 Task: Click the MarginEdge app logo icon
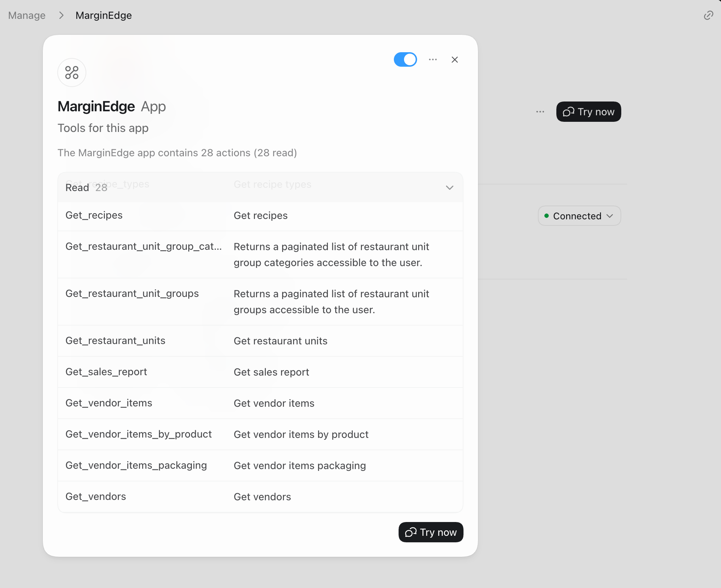72,73
